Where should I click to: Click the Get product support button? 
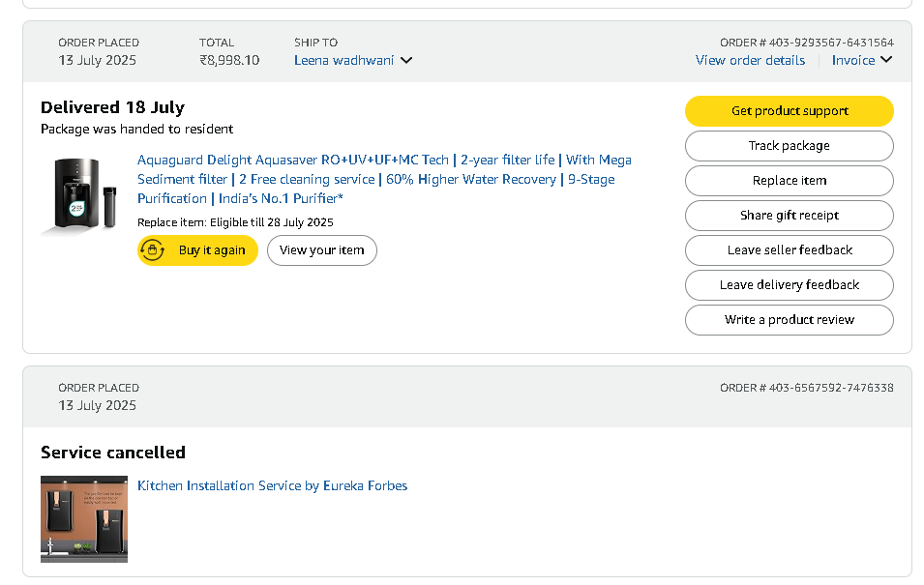pos(790,111)
